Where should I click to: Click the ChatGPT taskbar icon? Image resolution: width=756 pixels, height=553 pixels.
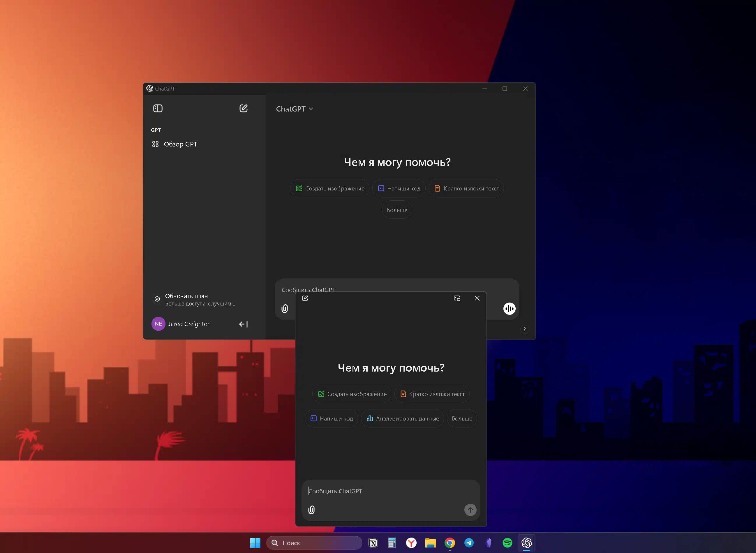point(527,543)
